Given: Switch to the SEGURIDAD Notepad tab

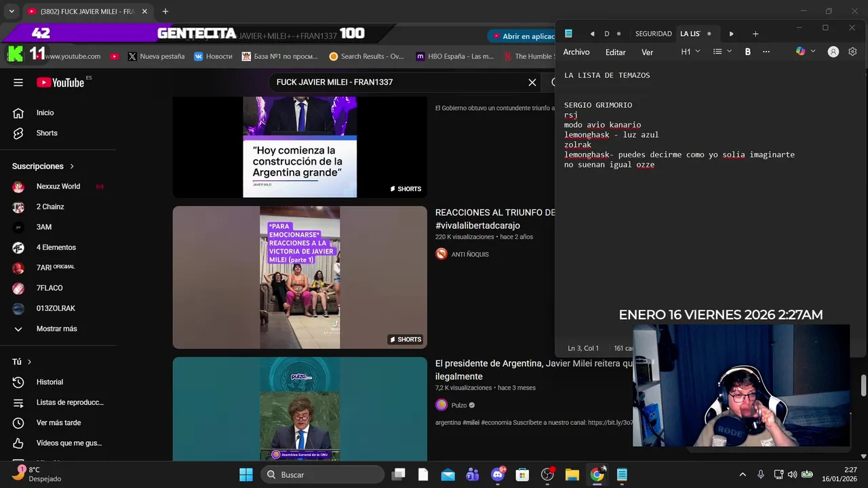Looking at the screenshot, I should pos(653,34).
